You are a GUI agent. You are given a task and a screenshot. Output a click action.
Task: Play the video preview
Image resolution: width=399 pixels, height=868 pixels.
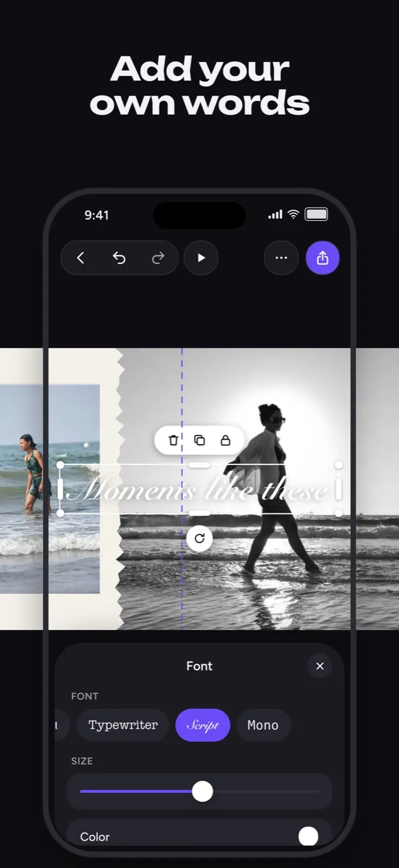[x=201, y=258]
